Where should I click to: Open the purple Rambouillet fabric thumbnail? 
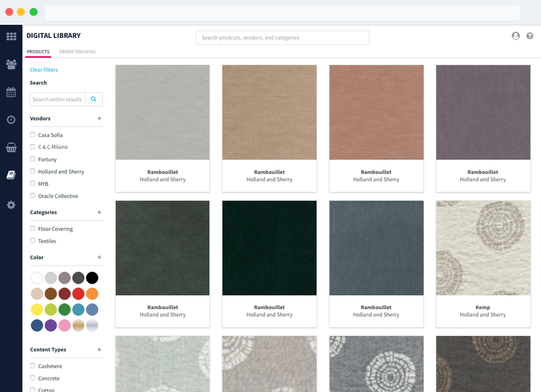(483, 112)
